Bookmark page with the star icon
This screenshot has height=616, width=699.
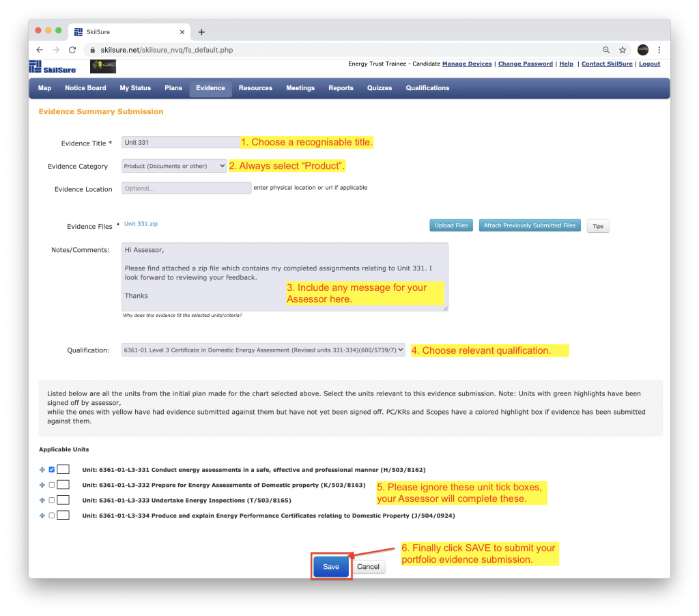click(x=623, y=50)
